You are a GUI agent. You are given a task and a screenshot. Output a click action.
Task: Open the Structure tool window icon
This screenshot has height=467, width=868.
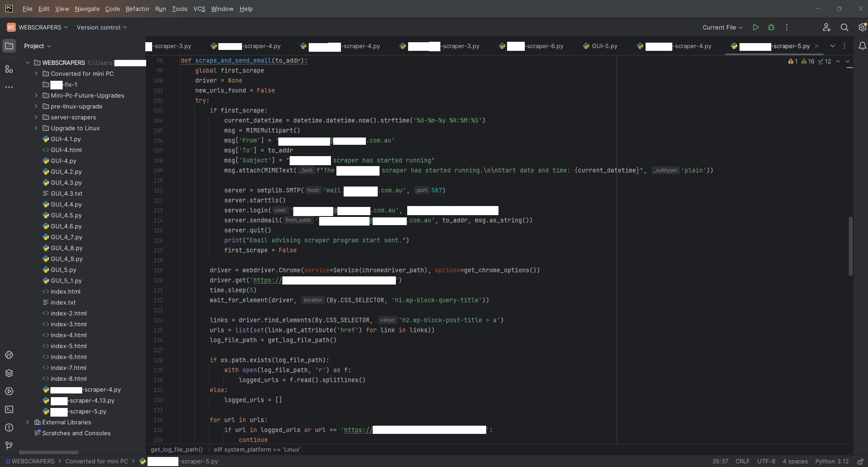click(9, 69)
